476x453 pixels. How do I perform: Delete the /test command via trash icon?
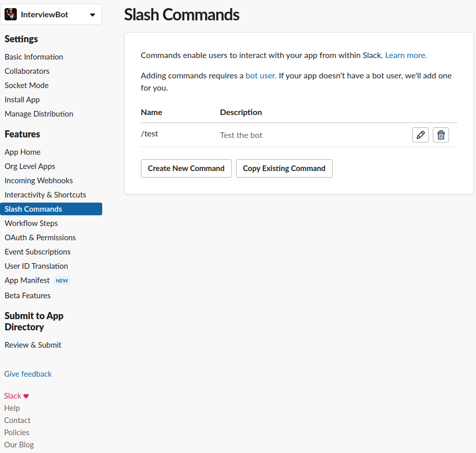[440, 135]
